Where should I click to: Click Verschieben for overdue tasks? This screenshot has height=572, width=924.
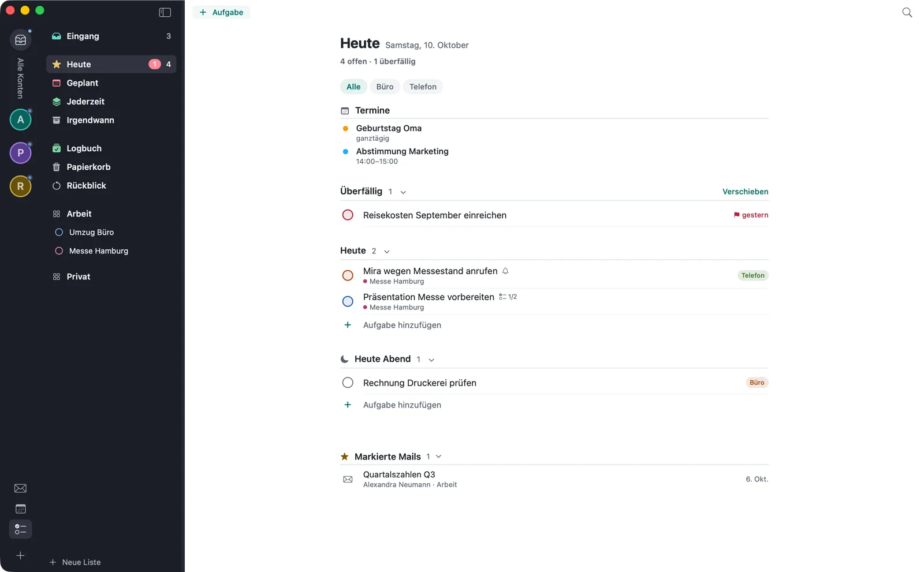coord(745,192)
